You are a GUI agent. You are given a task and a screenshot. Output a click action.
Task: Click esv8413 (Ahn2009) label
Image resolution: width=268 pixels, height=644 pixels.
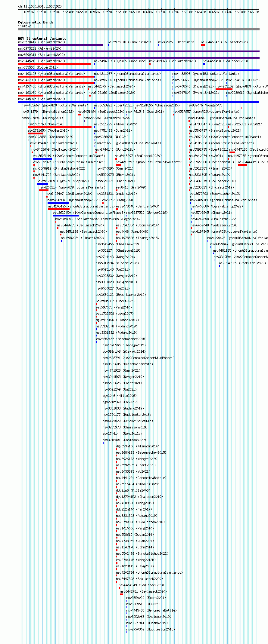pyautogui.click(x=131, y=188)
